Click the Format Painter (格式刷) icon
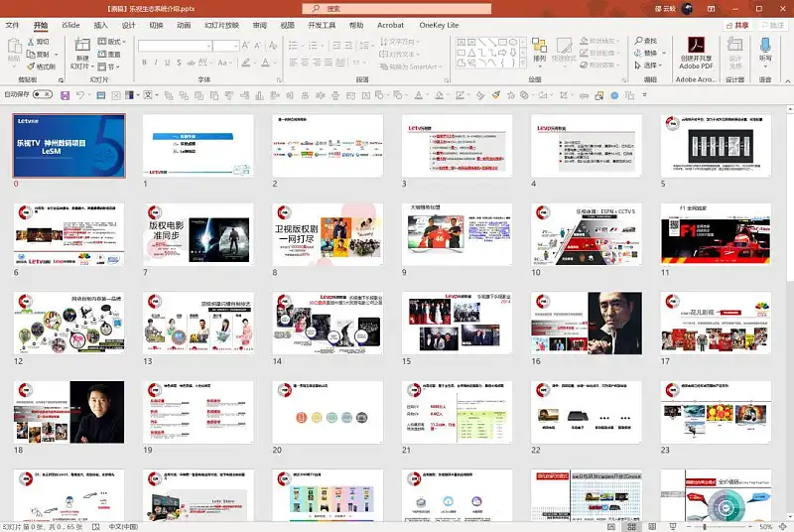Image resolution: width=794 pixels, height=532 pixels. tap(31, 66)
